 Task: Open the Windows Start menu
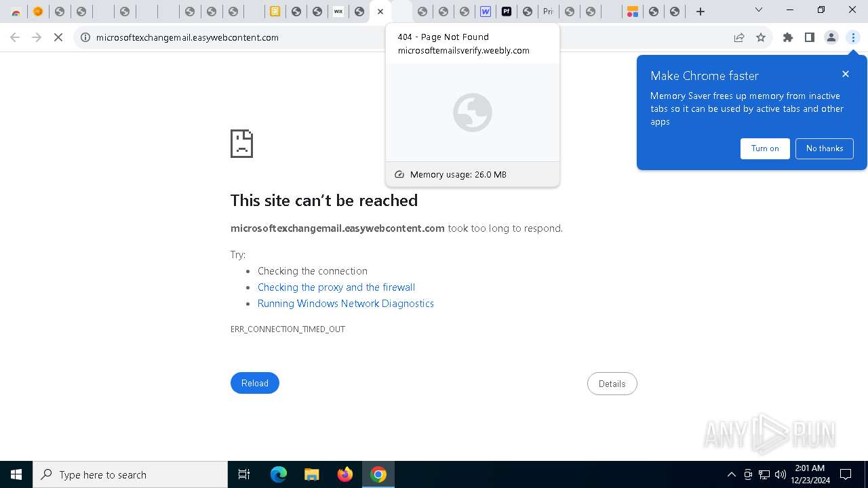pos(16,474)
